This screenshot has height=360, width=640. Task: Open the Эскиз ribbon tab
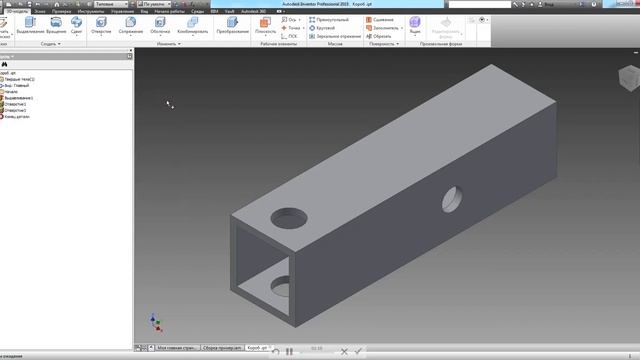coord(40,11)
